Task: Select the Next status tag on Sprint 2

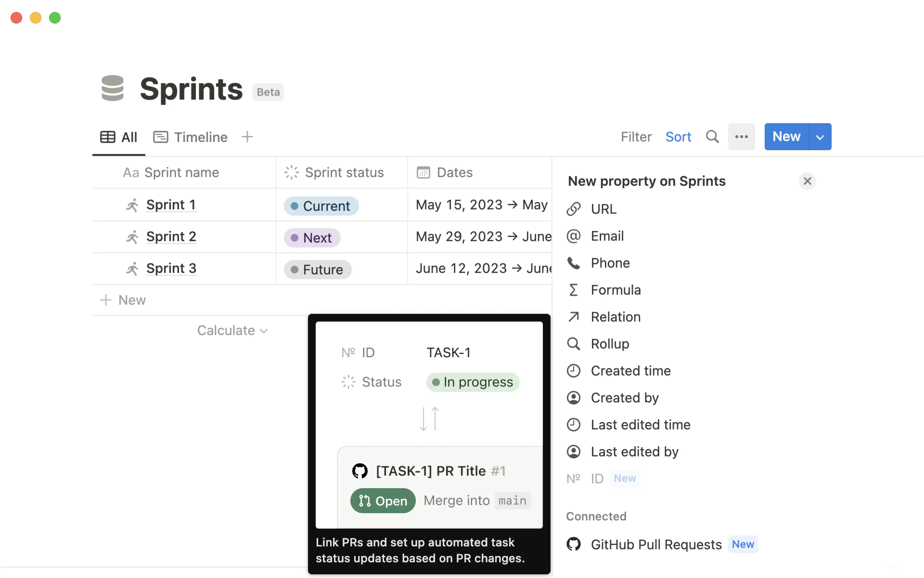Action: 311,237
